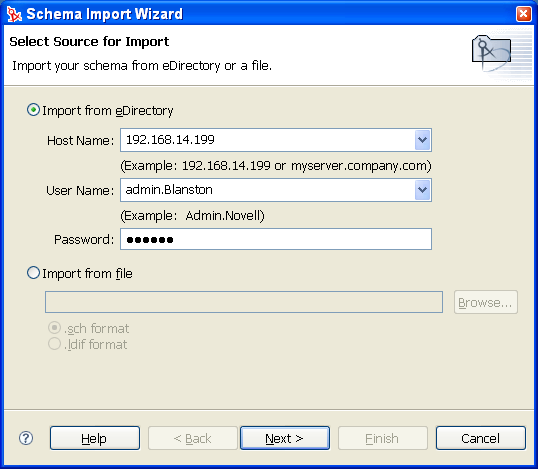Open the Help button

click(95, 438)
